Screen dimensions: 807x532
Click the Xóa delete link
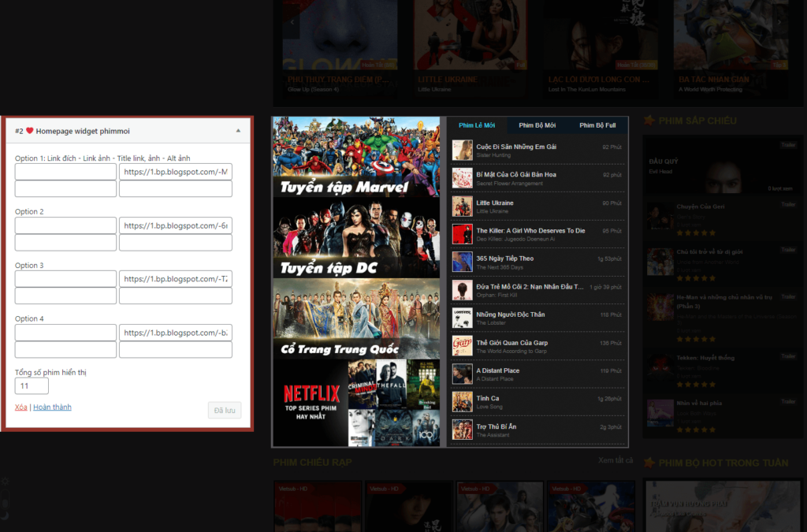pyautogui.click(x=21, y=407)
